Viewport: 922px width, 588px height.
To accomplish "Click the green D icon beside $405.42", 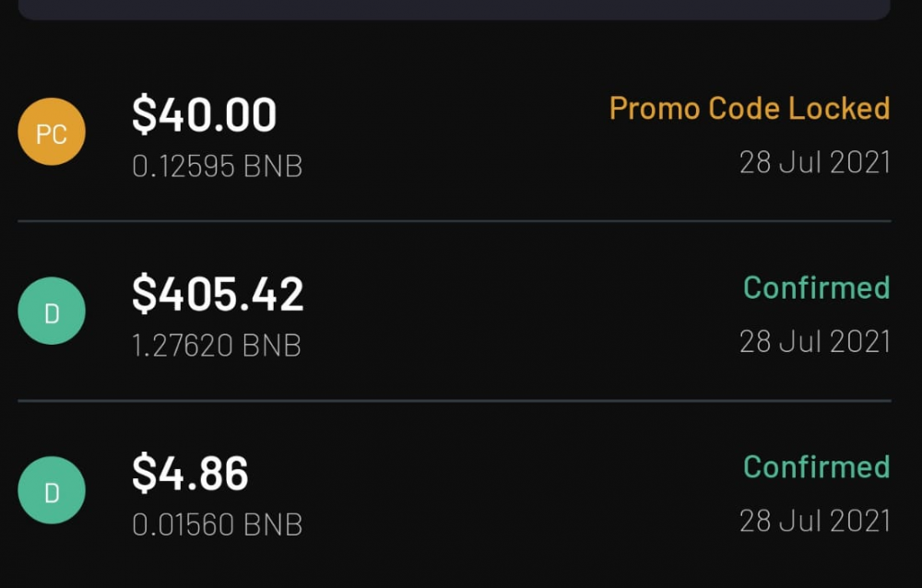I will (x=52, y=312).
